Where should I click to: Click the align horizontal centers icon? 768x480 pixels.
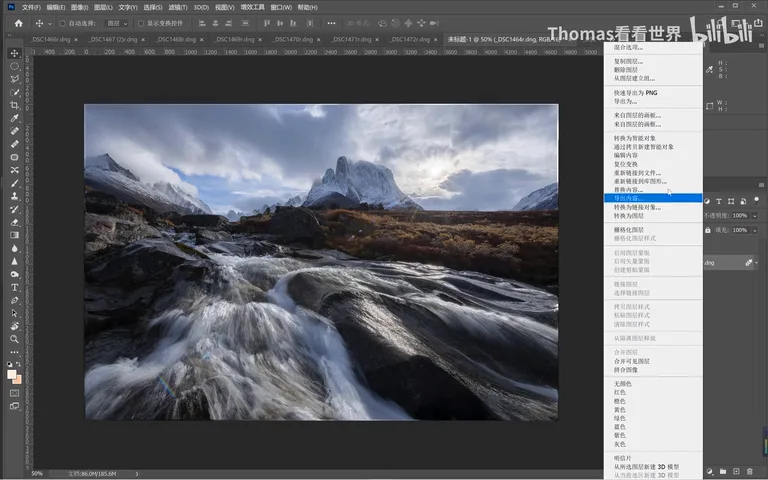215,23
